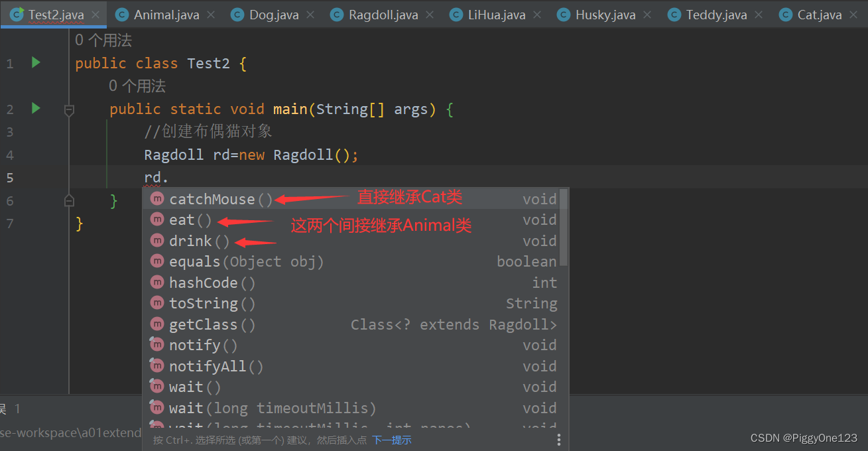Close the Animal.java tab
The height and width of the screenshot is (451, 868).
211,15
